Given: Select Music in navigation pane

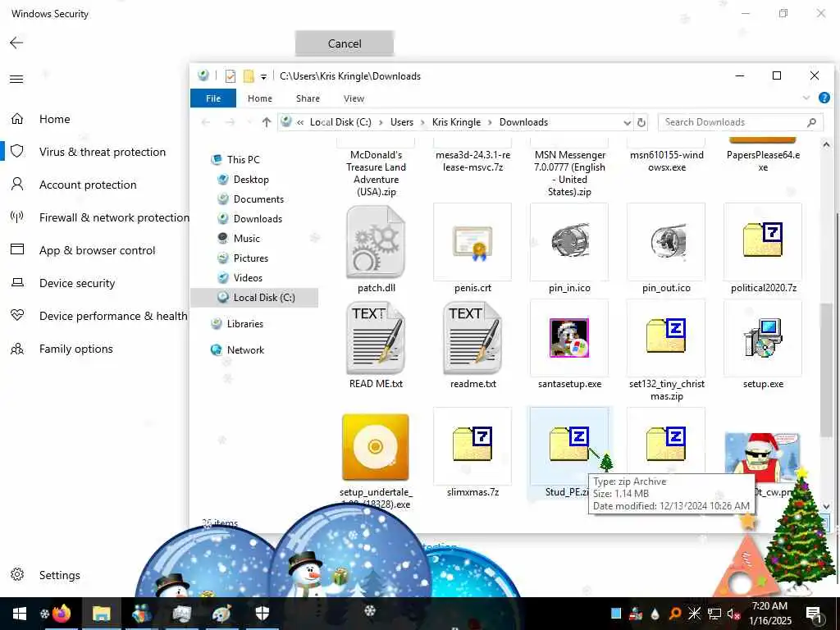Looking at the screenshot, I should point(246,239).
